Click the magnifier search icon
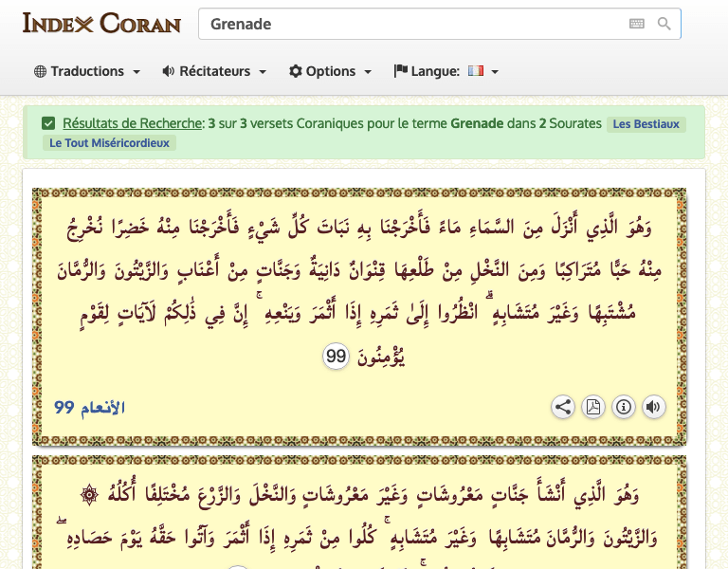Screen dimensions: 728x569 [x=664, y=24]
